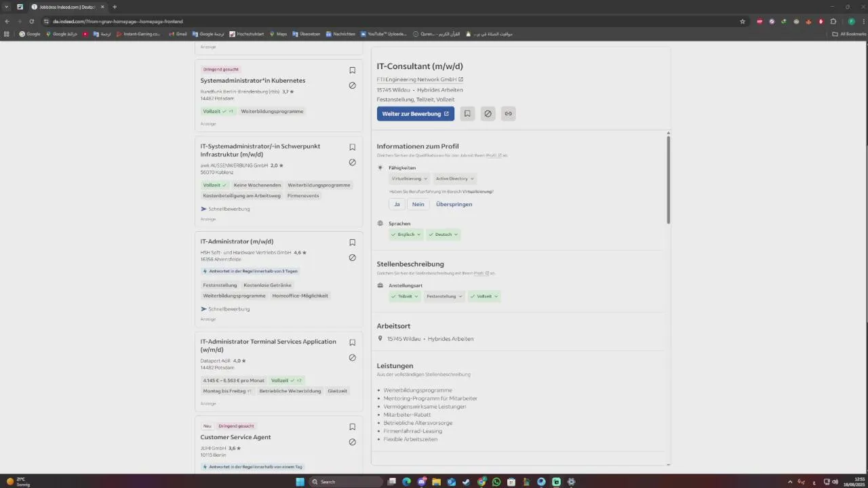The width and height of the screenshot is (868, 488).
Task: Open the Deutsch language dropdown
Action: (x=443, y=235)
